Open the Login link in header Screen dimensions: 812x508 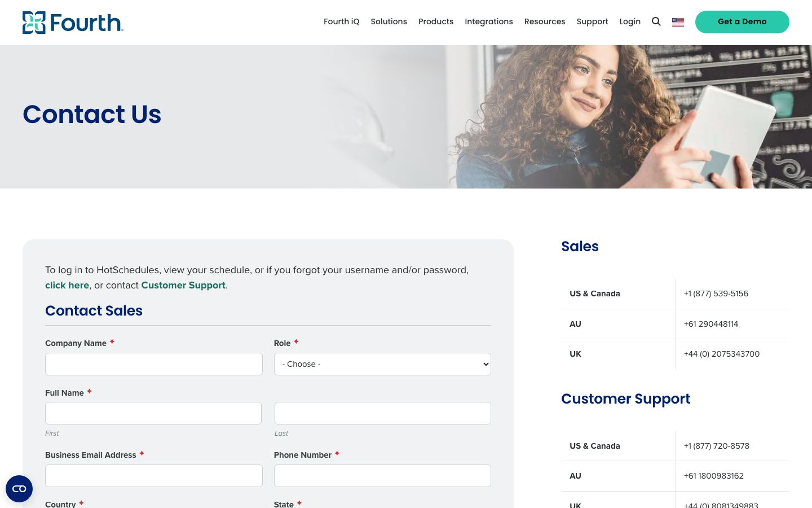coord(630,21)
